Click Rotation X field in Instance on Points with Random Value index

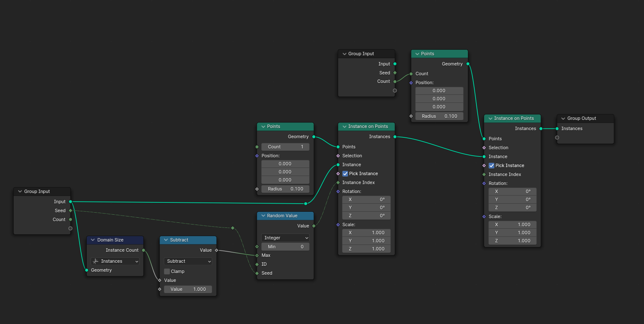coord(367,199)
